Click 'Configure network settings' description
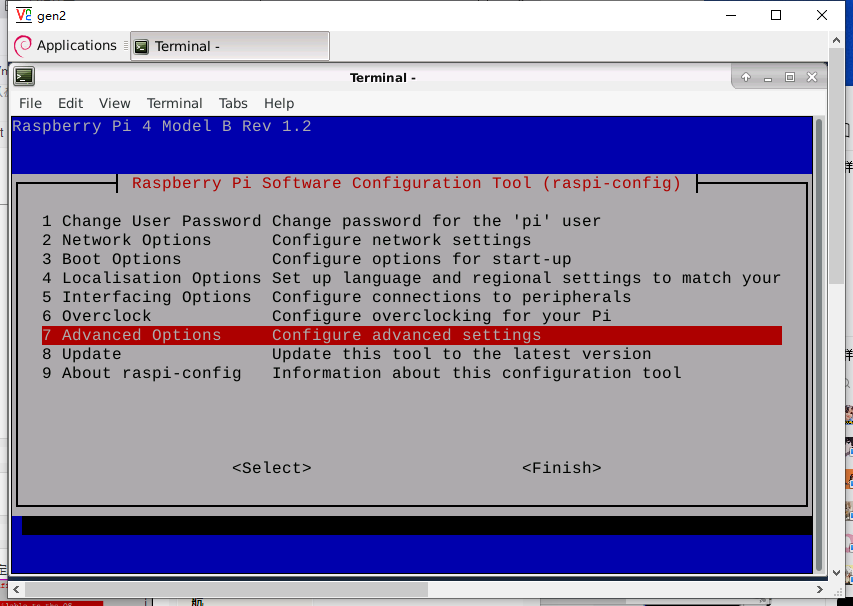Screen dimensions: 853x606 (x=401, y=240)
